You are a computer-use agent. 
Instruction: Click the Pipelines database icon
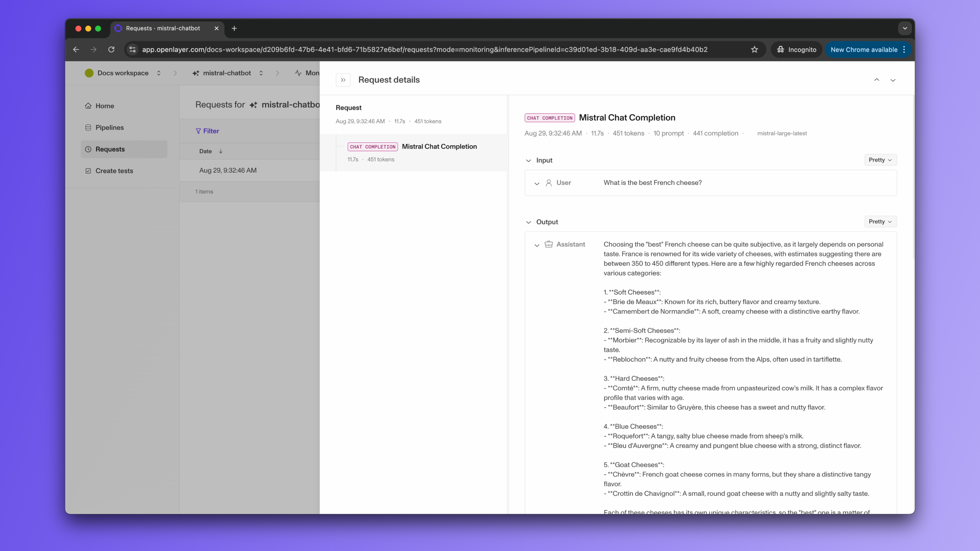(x=88, y=127)
